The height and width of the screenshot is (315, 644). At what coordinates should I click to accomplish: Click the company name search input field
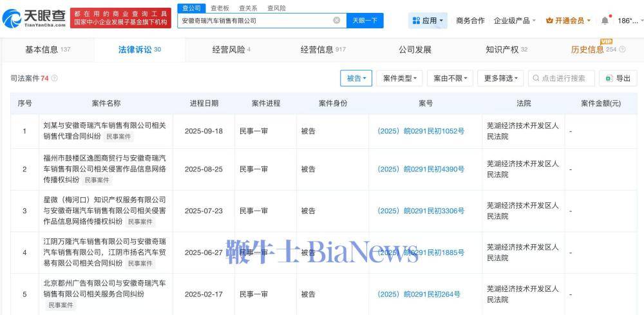tap(254, 21)
